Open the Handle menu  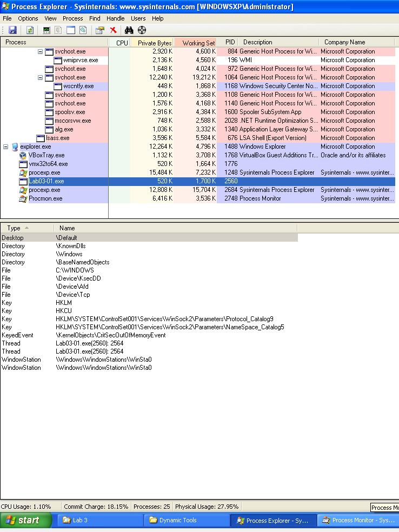(115, 18)
